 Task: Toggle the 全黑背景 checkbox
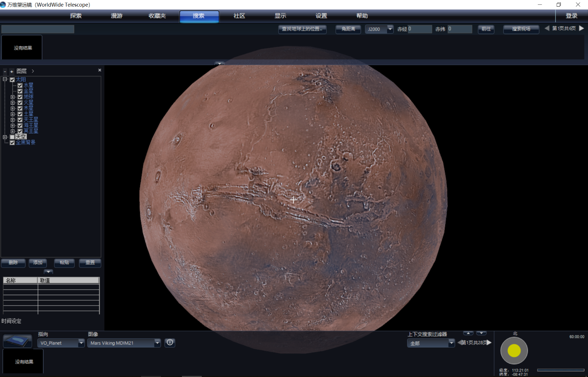coord(12,143)
